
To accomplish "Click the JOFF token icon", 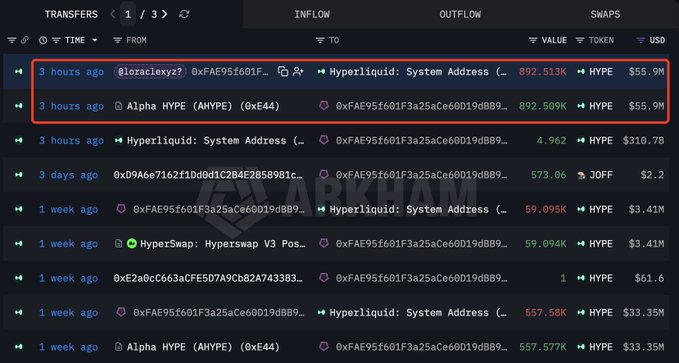I will coord(581,175).
